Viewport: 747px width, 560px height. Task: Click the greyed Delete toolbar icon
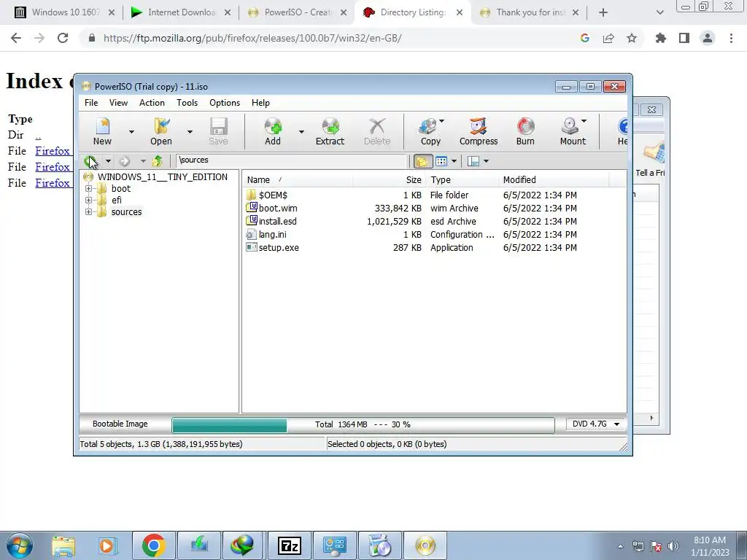tap(377, 131)
